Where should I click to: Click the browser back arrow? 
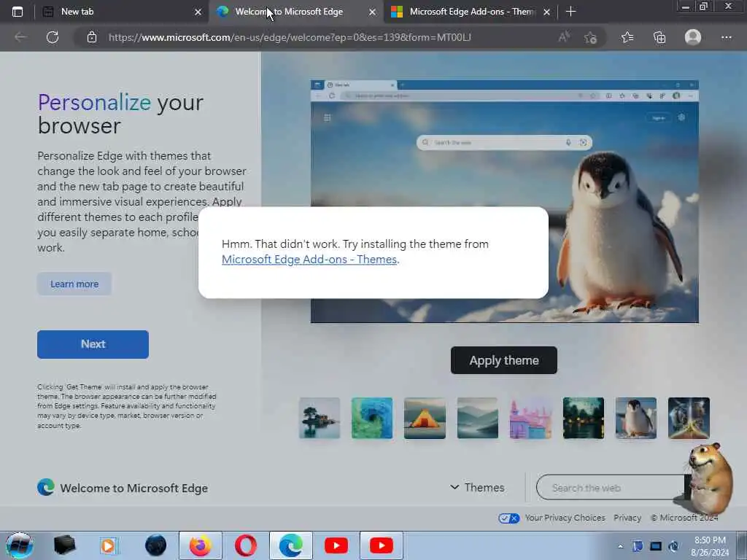tap(20, 37)
